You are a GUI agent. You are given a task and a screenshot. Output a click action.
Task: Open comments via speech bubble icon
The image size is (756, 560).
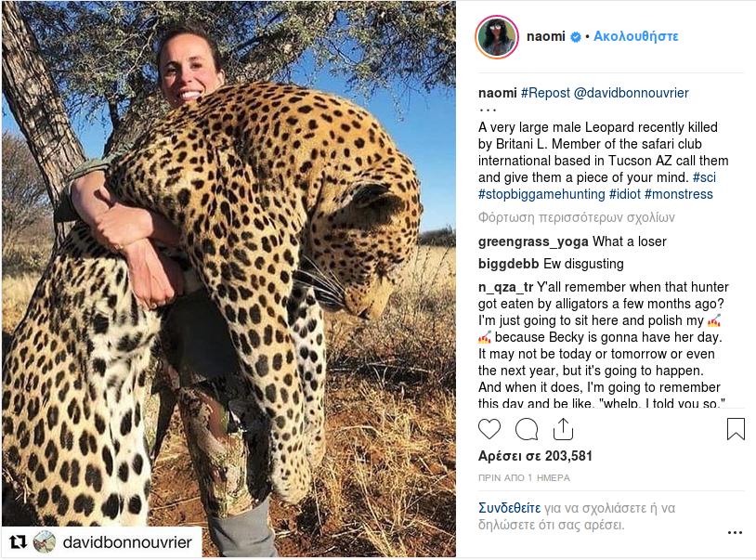coord(527,429)
